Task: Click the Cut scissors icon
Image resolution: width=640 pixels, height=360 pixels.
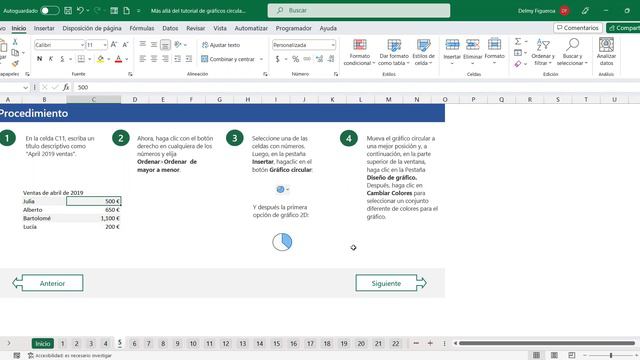Action: [x=15, y=42]
